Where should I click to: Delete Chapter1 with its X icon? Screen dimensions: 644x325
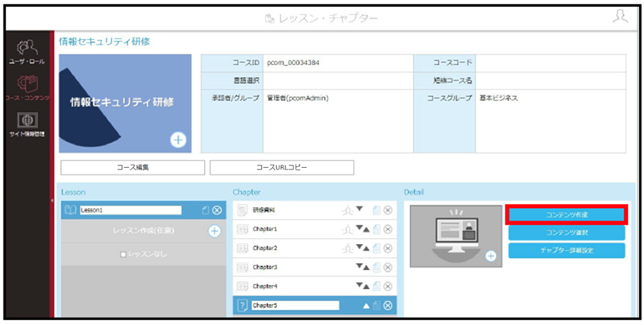coord(388,230)
